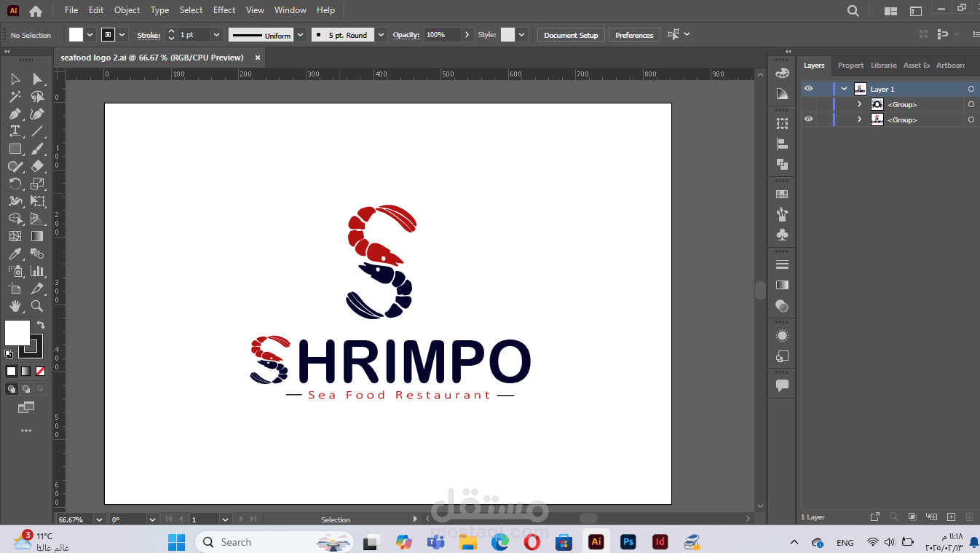Open Photoshop from the Windows taskbar
Screen dimensions: 980x553
pos(628,542)
